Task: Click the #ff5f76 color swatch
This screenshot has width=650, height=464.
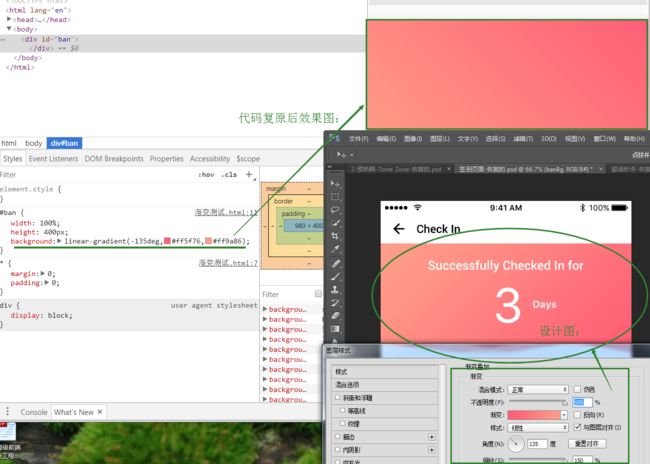Action: click(x=167, y=241)
